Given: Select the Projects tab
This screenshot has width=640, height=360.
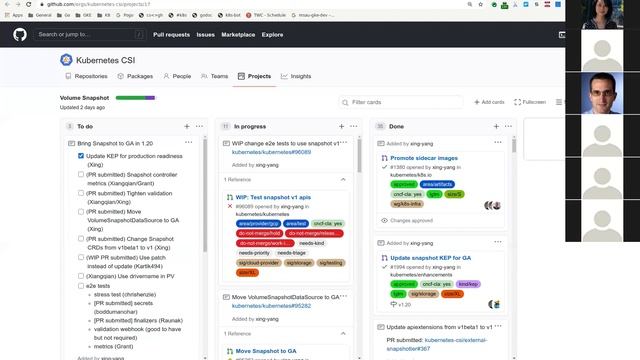Looking at the screenshot, I should tap(254, 76).
